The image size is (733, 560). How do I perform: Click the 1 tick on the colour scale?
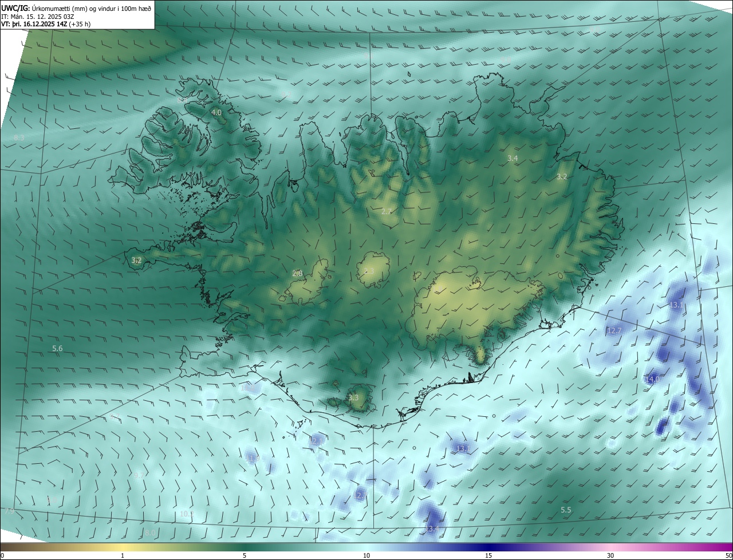tap(123, 555)
